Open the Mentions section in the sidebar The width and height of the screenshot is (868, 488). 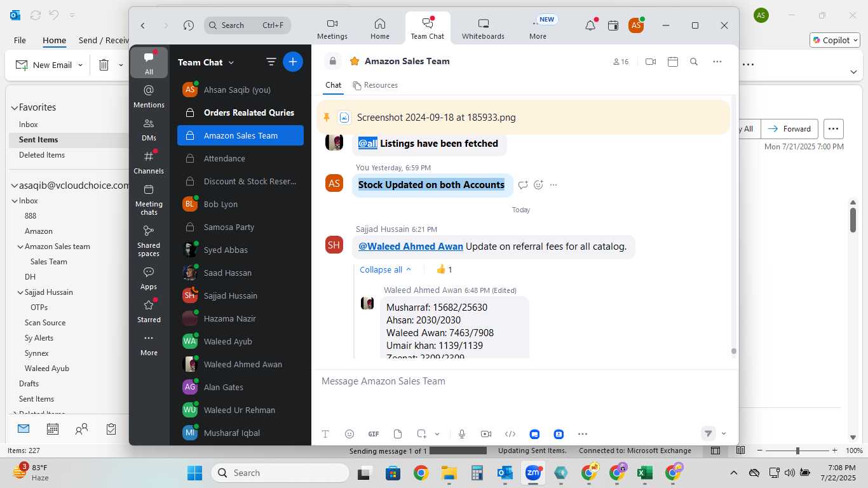click(149, 96)
